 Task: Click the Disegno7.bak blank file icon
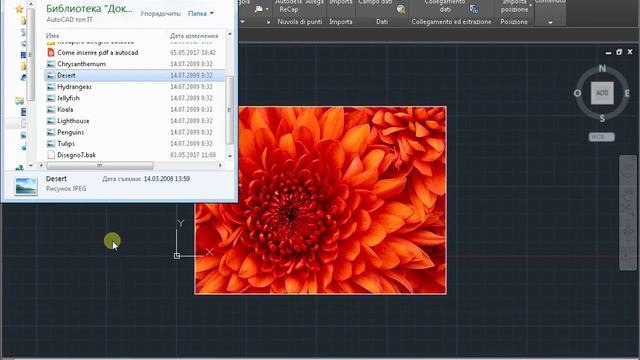[x=51, y=155]
